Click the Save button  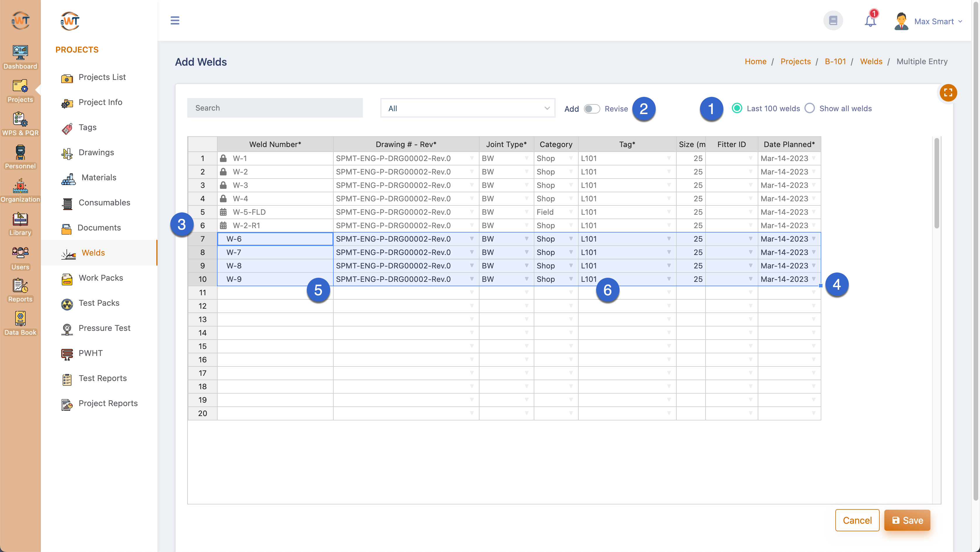[907, 520]
